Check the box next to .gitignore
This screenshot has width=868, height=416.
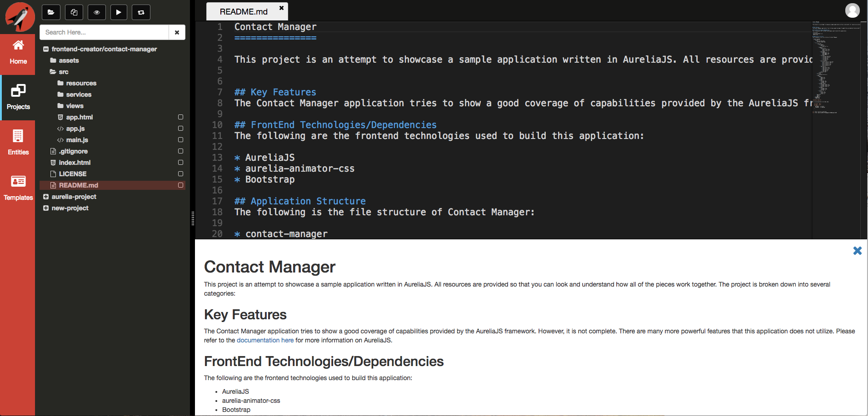[x=180, y=151]
